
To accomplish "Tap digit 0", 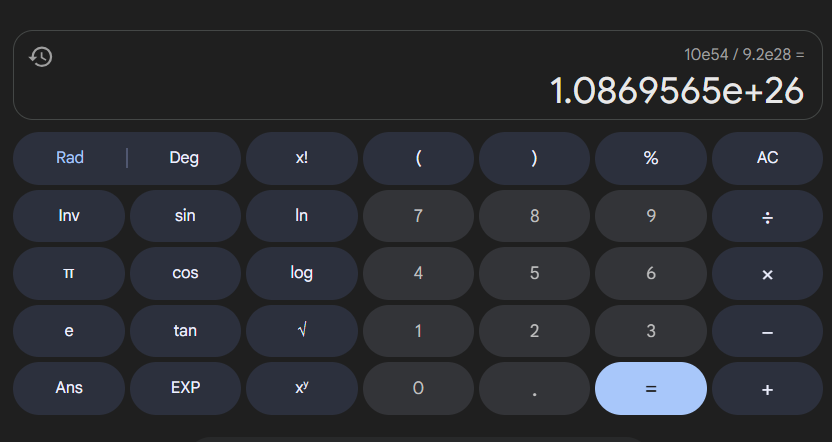I will (418, 388).
